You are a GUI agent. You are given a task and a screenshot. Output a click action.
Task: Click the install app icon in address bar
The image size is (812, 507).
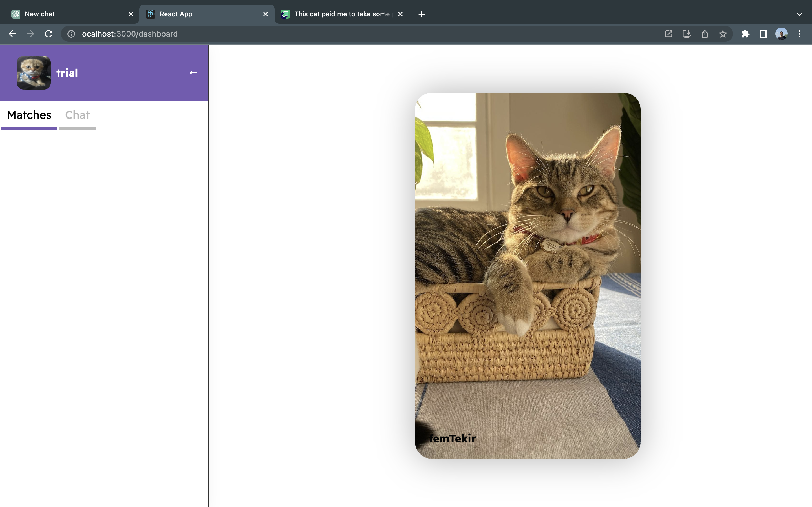pyautogui.click(x=687, y=34)
